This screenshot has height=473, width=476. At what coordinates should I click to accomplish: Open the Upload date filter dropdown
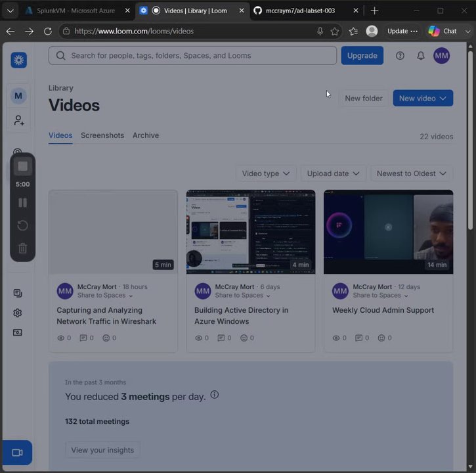[x=333, y=173]
